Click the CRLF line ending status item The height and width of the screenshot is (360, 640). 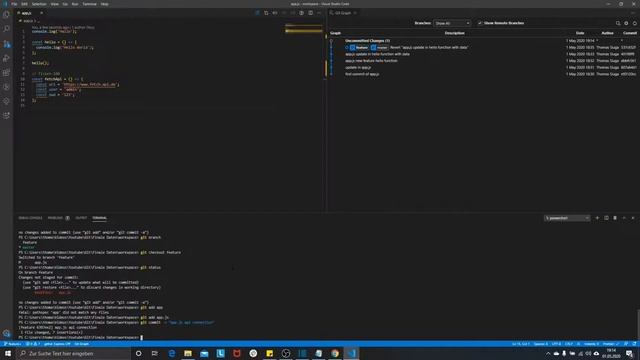pos(569,344)
